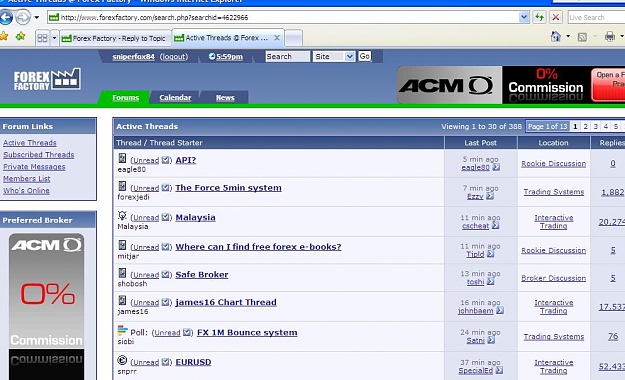The height and width of the screenshot is (380, 625).
Task: Go to last post arrow next to Ezzy
Action: coord(490,196)
